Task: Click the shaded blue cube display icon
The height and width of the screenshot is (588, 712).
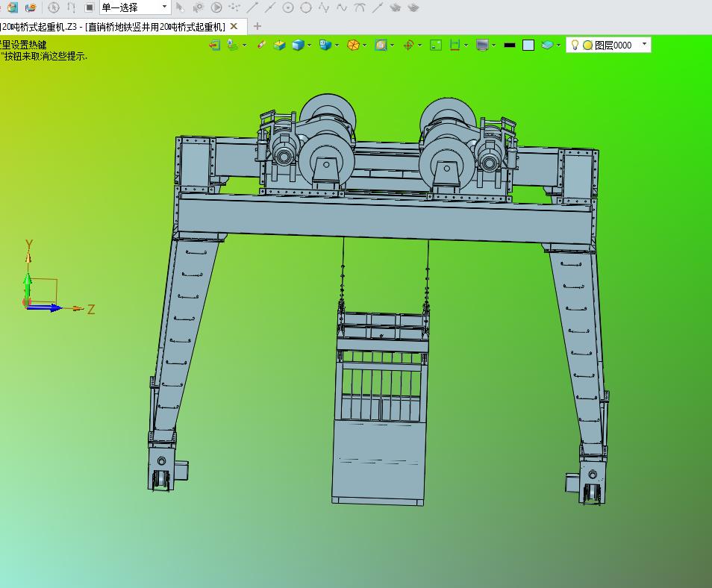Action: click(298, 46)
